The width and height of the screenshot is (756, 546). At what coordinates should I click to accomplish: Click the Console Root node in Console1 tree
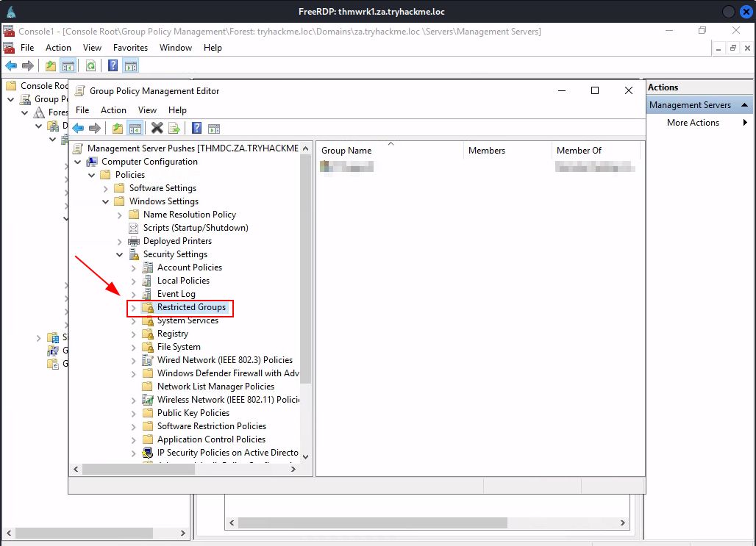[44, 86]
